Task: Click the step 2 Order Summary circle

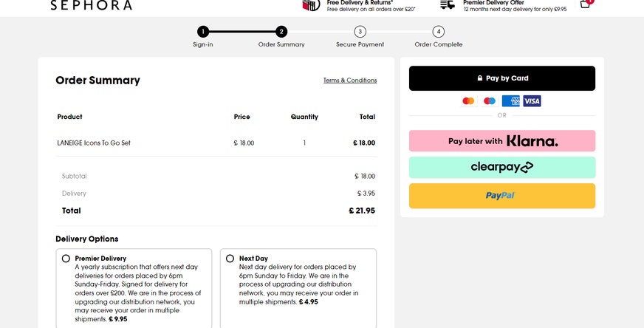Action: (x=281, y=32)
